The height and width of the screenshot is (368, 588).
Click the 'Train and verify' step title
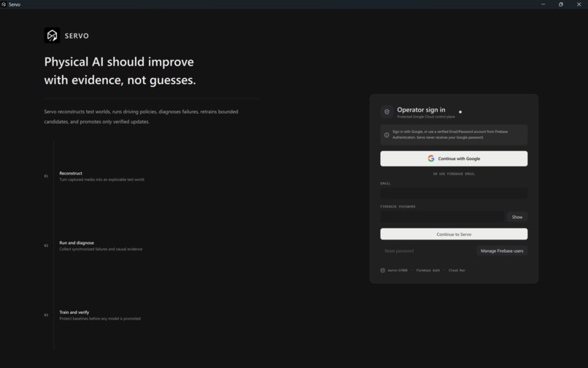pos(74,313)
